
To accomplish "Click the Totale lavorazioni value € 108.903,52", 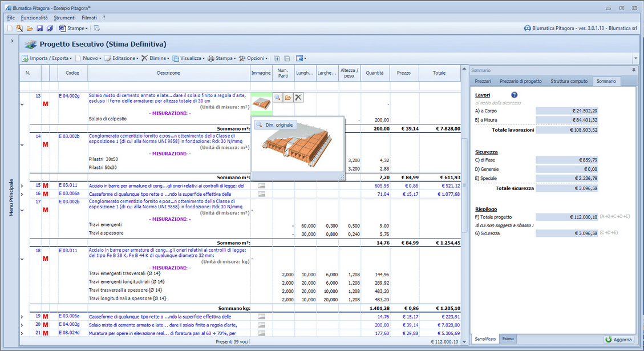I will pos(567,130).
